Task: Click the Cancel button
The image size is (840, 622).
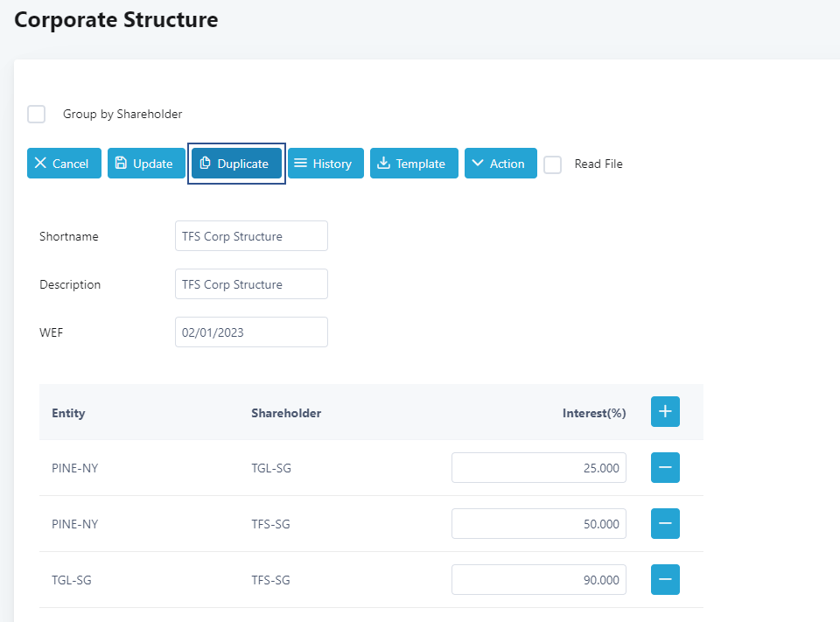Action: click(x=64, y=164)
